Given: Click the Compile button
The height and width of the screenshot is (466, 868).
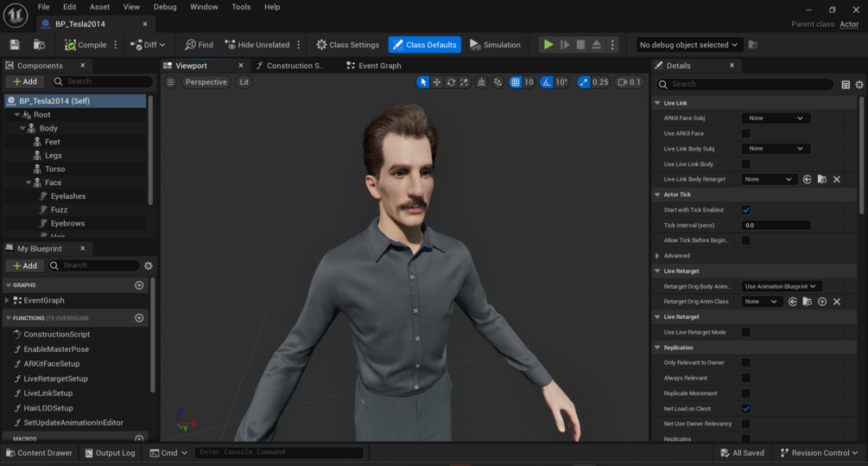Looking at the screenshot, I should point(86,45).
